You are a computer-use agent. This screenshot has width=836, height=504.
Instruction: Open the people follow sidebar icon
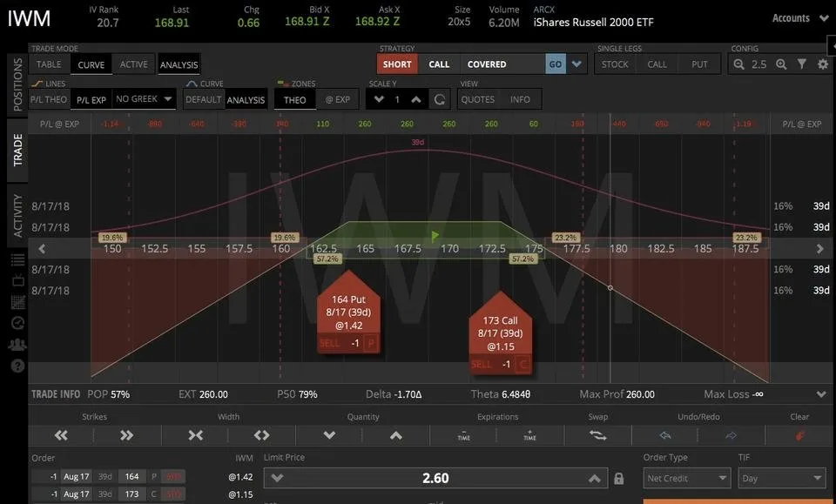[17, 345]
